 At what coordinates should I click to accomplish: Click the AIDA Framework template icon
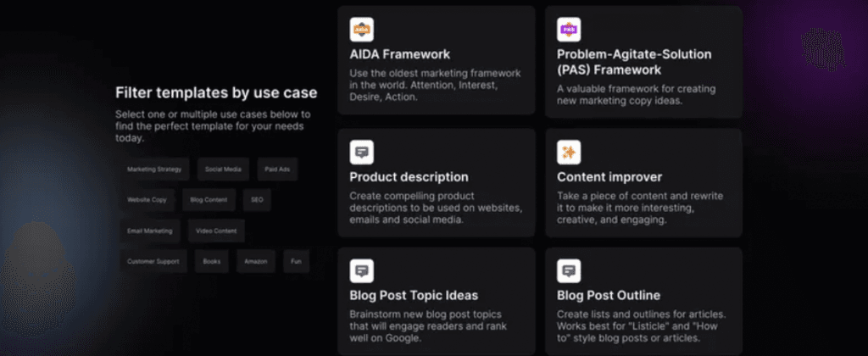pos(361,30)
